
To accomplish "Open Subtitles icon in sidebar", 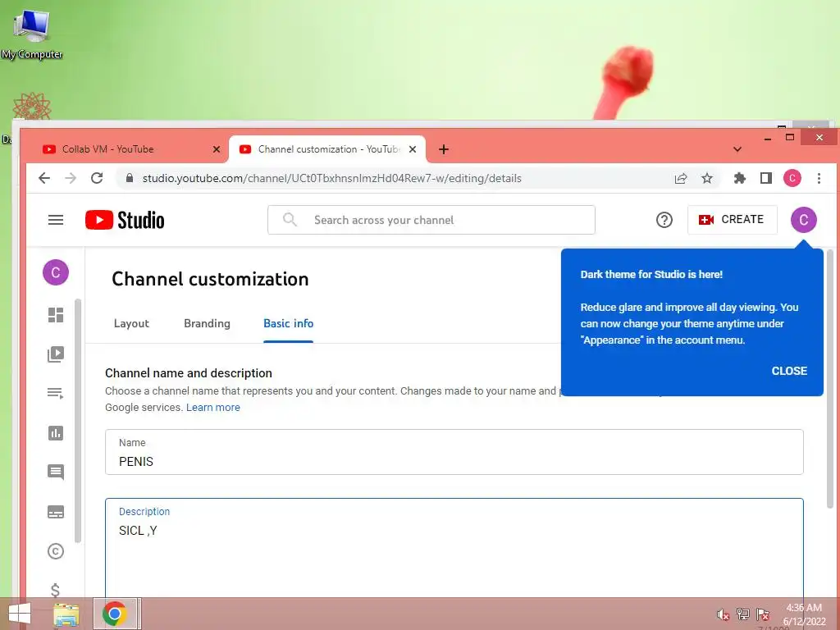I will coord(56,512).
